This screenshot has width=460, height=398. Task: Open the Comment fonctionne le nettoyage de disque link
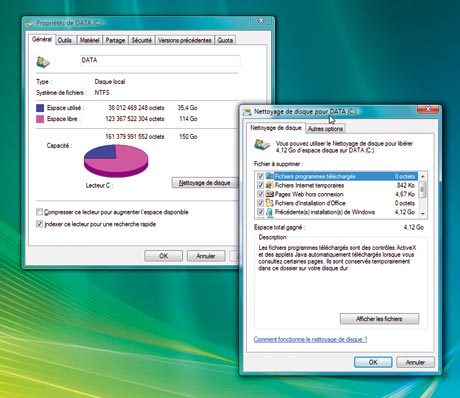tap(310, 339)
